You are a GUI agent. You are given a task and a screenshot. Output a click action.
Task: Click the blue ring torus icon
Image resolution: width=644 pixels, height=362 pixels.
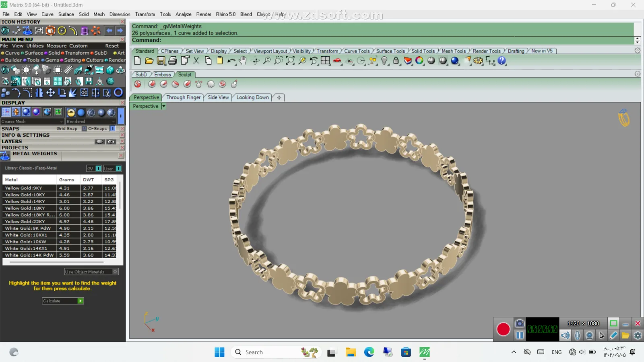[118, 93]
